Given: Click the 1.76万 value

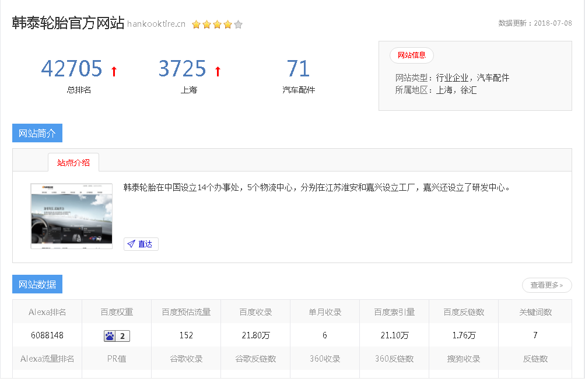Looking at the screenshot, I should 464,335.
